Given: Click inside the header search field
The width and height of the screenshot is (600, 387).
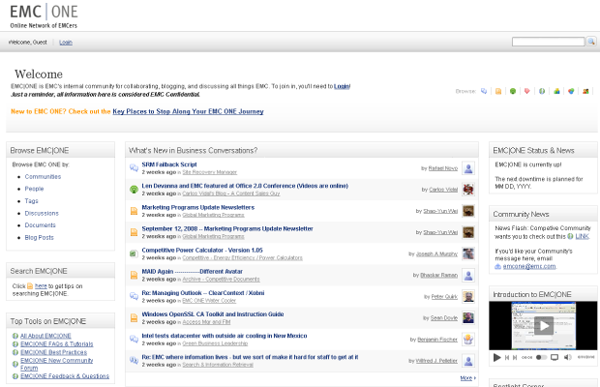Looking at the screenshot, I should tap(548, 42).
